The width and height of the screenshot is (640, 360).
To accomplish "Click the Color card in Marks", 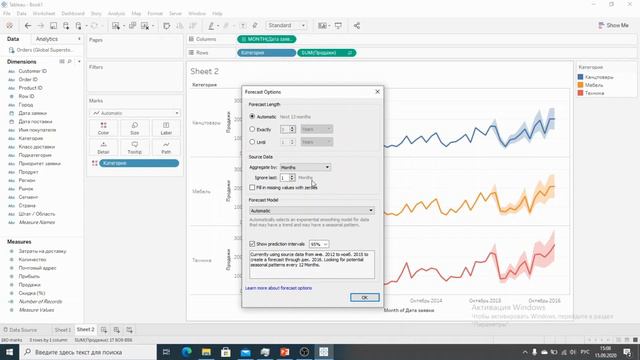I will point(103,128).
